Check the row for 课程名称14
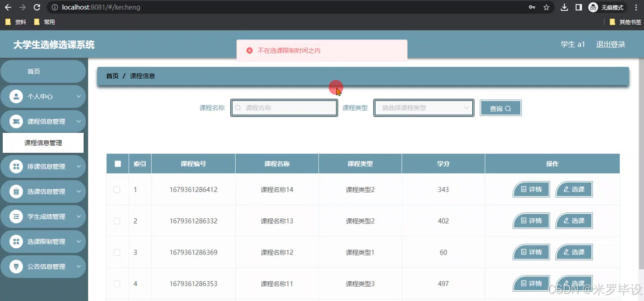This screenshot has height=301, width=644. point(117,190)
